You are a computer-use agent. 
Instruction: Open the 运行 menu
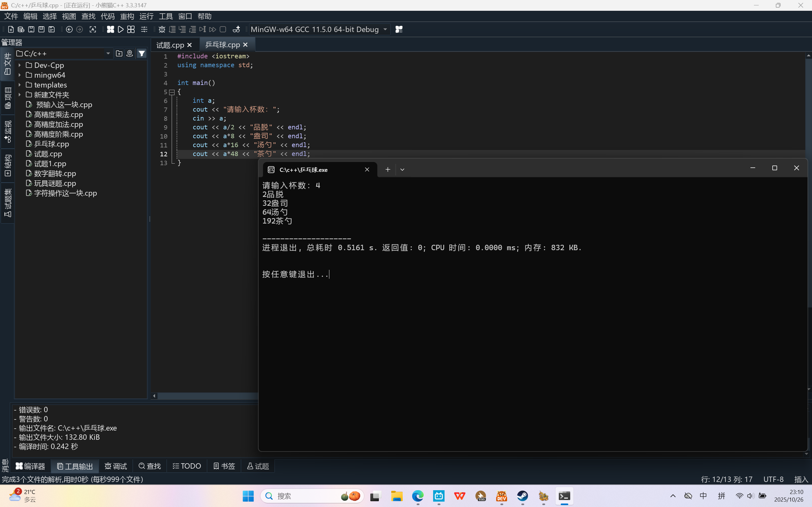[x=146, y=16]
